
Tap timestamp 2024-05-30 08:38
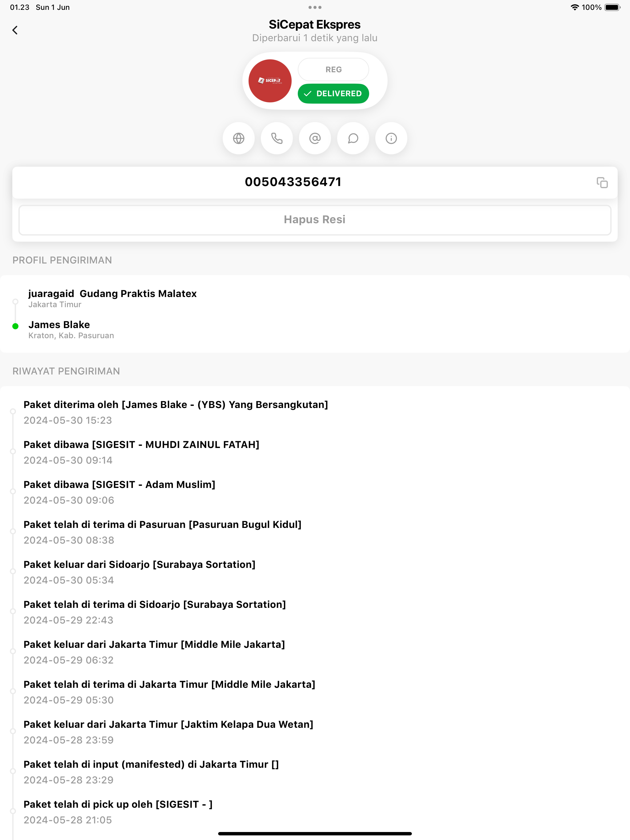[x=69, y=540]
